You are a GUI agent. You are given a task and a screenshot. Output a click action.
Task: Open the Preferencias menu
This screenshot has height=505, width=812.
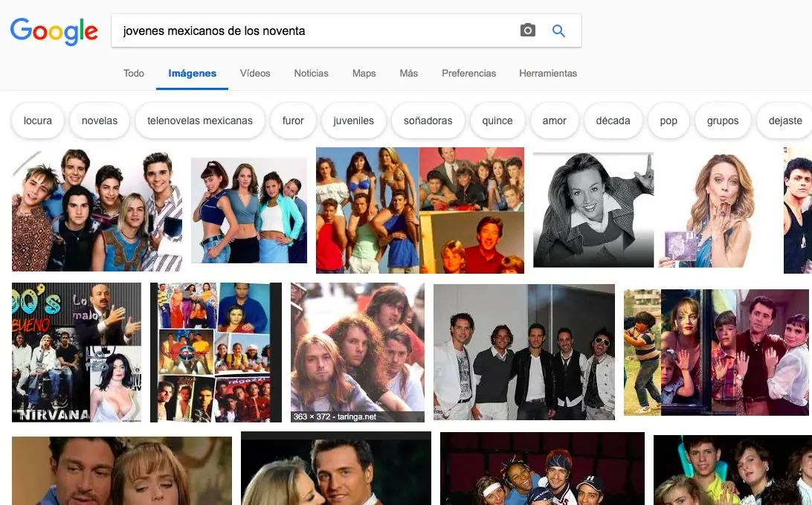click(468, 73)
